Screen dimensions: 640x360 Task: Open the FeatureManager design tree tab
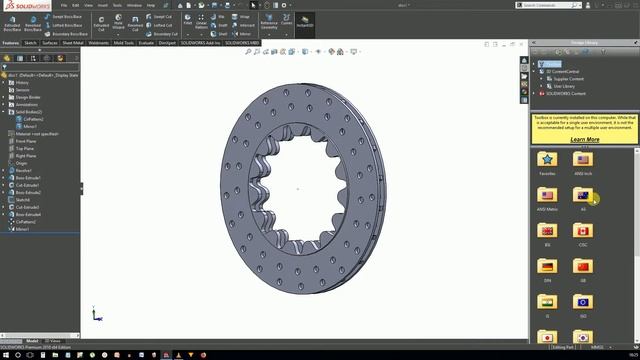click(x=7, y=58)
